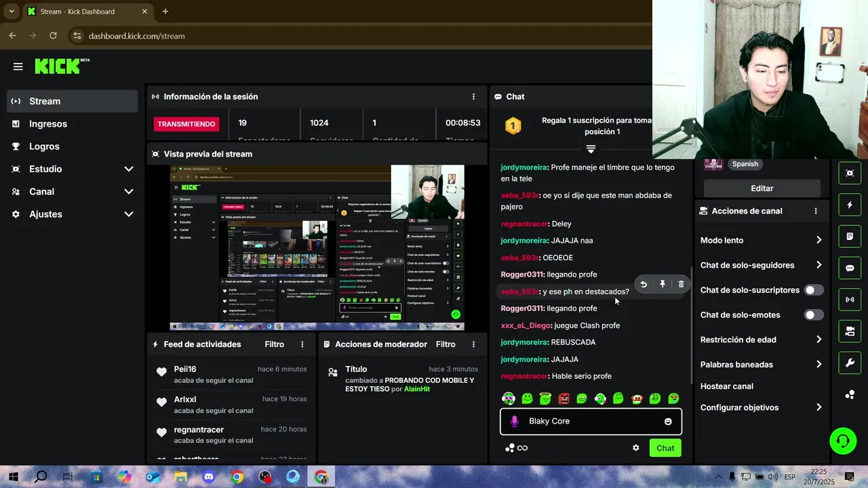Viewport: 868px width, 488px height.
Task: Open the broadcast signal icon in right sidebar
Action: [850, 300]
